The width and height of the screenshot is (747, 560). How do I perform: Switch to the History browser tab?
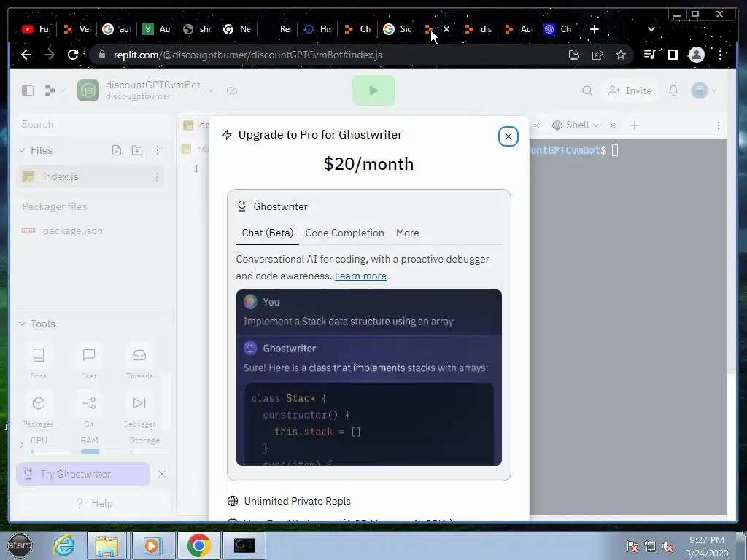[x=318, y=29]
